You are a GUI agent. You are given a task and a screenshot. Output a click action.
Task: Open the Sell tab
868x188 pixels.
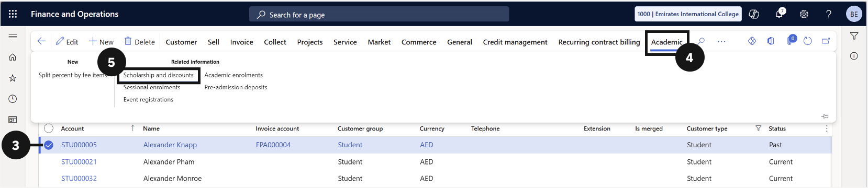point(213,42)
